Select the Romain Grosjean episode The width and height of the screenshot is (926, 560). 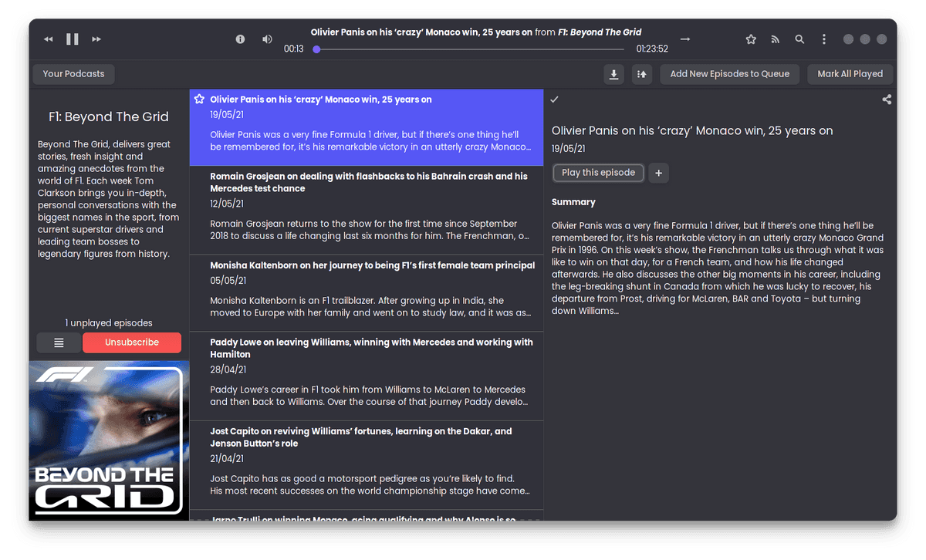(367, 211)
